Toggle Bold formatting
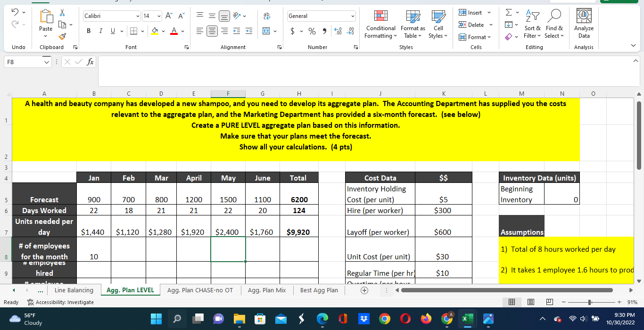This screenshot has width=644, height=330. 89,31
